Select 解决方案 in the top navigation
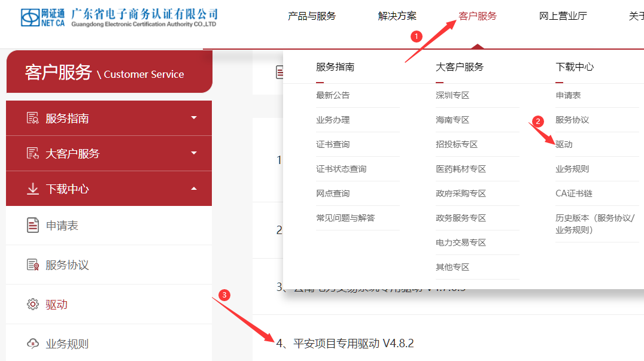The width and height of the screenshot is (644, 361). coord(397,16)
